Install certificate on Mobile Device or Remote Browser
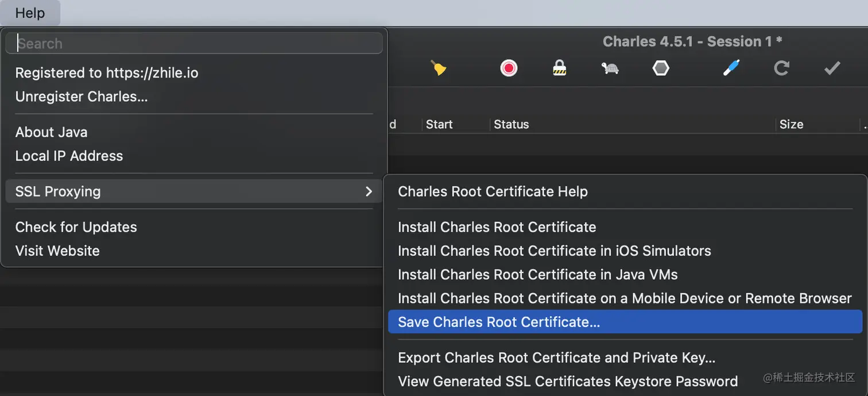The image size is (868, 396). [x=625, y=298]
